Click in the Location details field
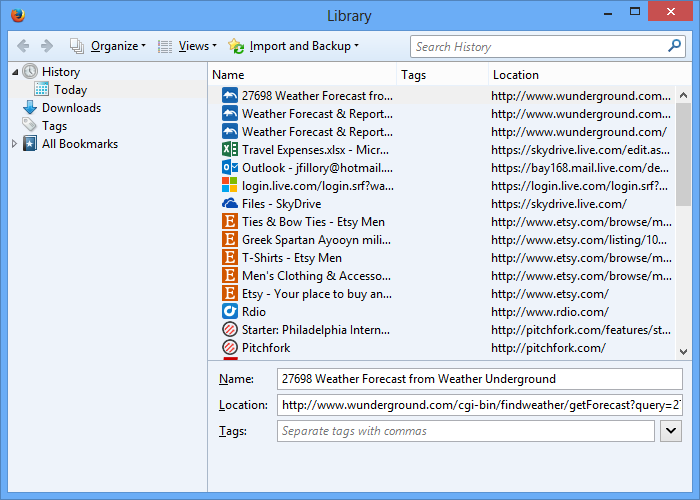 pos(479,404)
